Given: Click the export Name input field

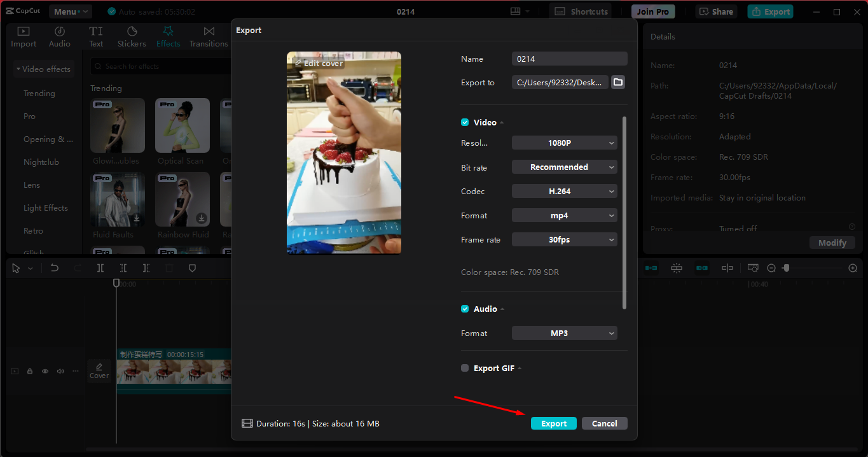Looking at the screenshot, I should (570, 59).
